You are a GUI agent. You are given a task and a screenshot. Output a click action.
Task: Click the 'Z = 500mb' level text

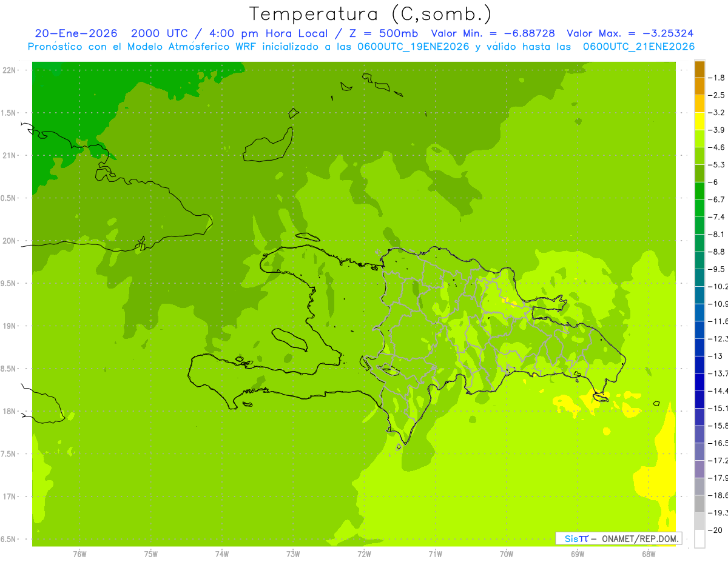coord(383,33)
